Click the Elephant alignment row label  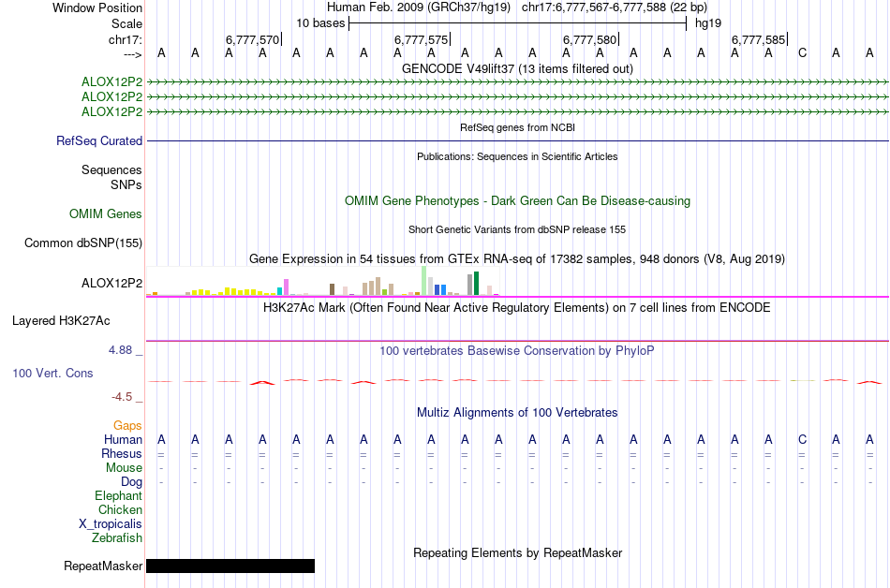click(x=118, y=495)
